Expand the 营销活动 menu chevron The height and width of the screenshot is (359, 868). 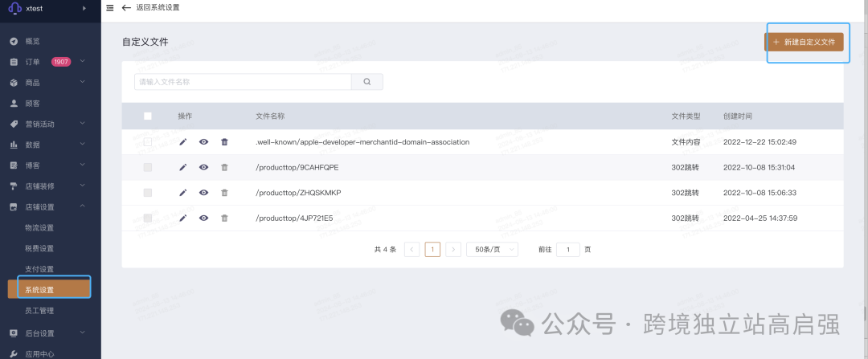(82, 124)
